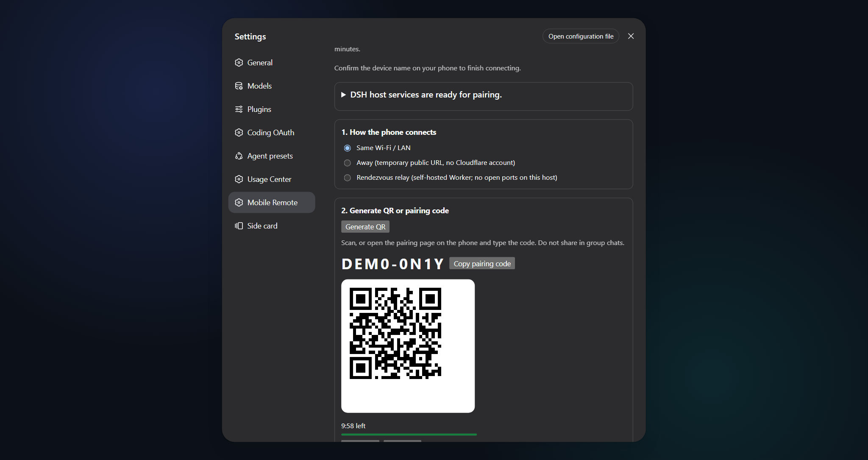
Task: Open the Side card section
Action: coord(272,226)
